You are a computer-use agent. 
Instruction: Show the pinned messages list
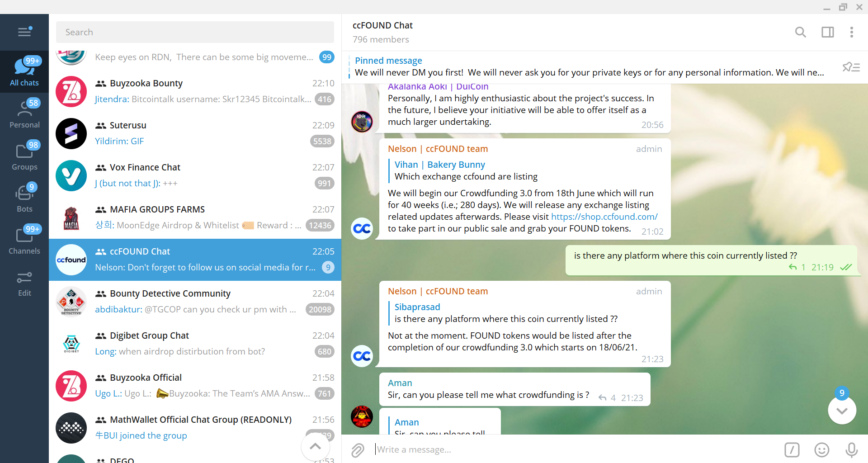pyautogui.click(x=851, y=67)
